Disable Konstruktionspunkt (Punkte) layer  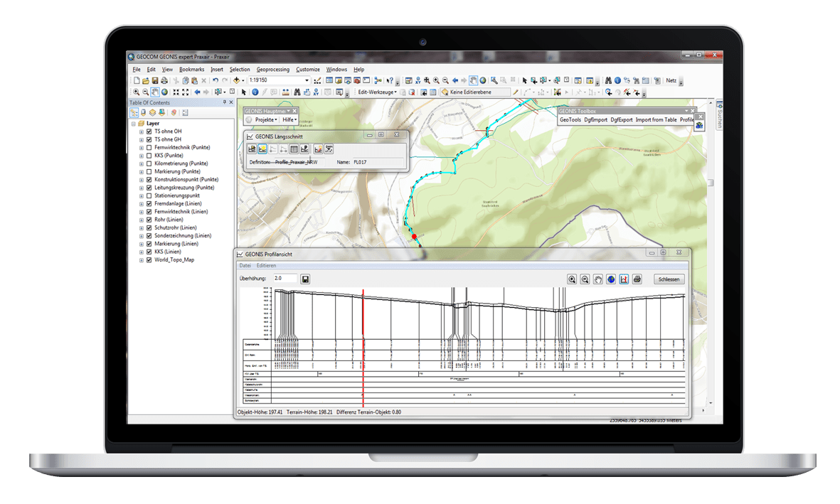[149, 179]
